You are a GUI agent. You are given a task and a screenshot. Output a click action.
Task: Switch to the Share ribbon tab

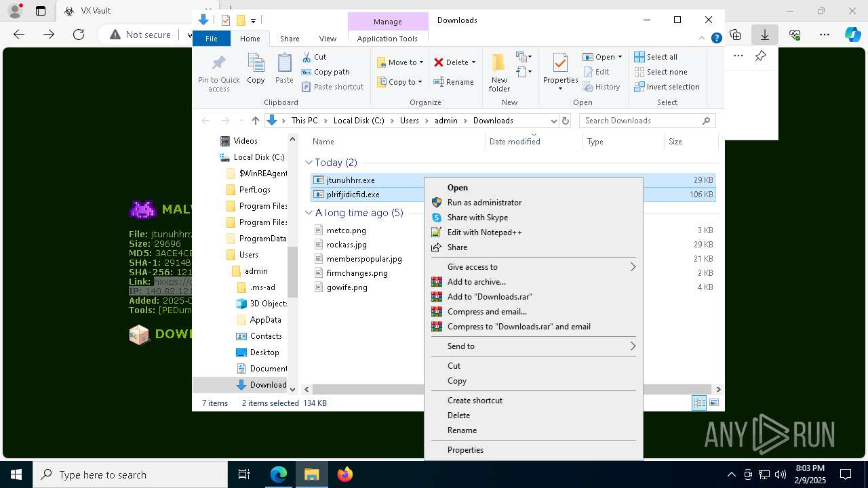tap(290, 39)
